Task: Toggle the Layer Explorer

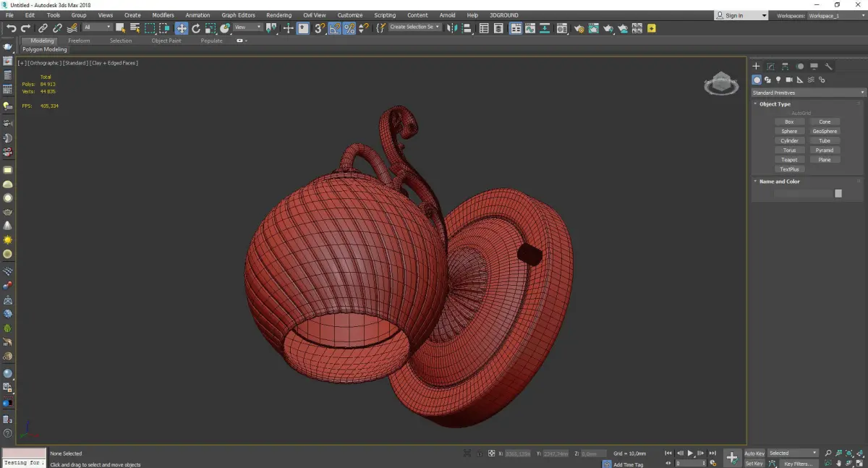Action: [x=498, y=28]
